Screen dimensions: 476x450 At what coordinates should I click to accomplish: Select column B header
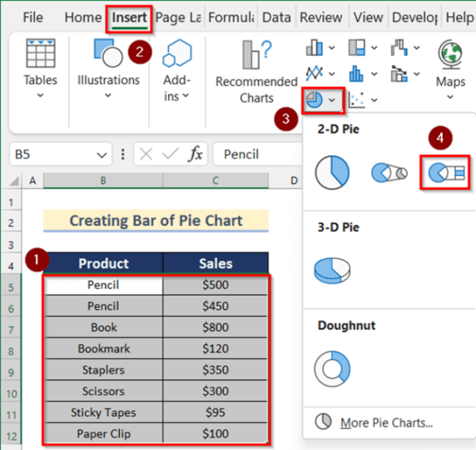103,180
